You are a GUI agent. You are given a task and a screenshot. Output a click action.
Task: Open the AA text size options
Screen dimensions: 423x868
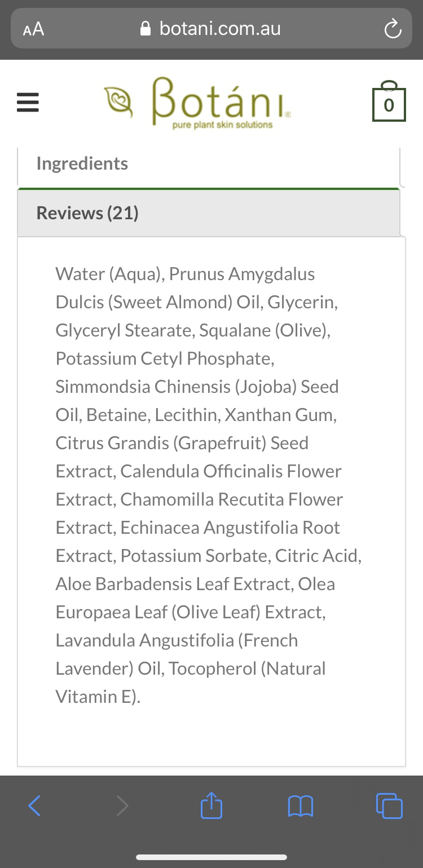[33, 29]
